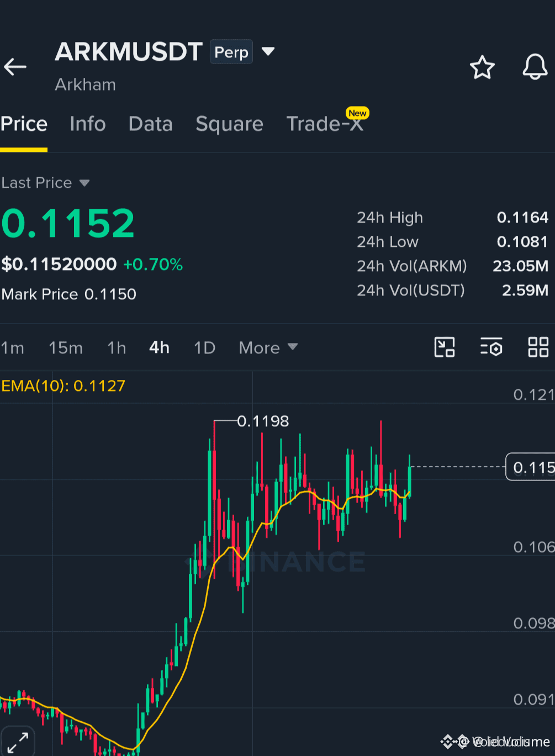
Task: Tap the 24h Vol(ARKM) value 23.05M
Action: tap(521, 266)
